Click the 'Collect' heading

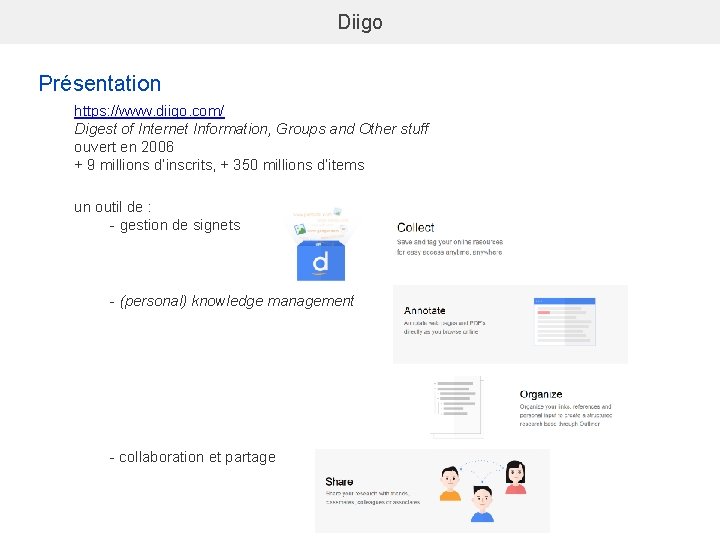point(416,228)
